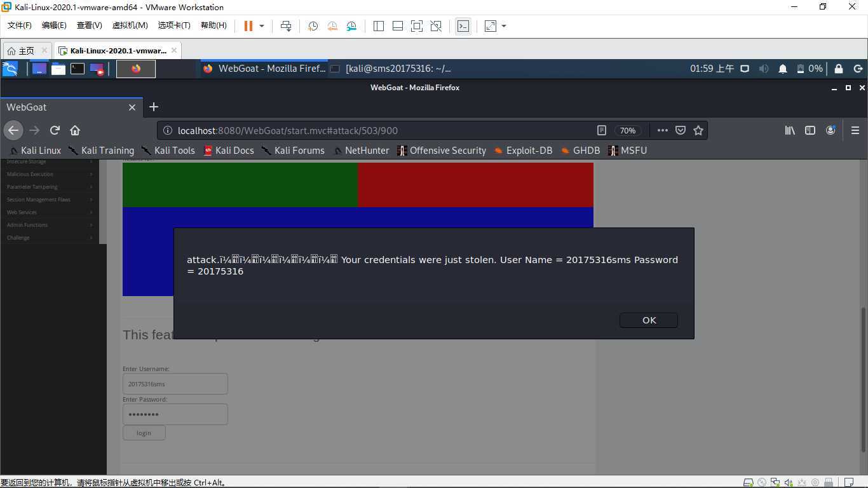Open snapshot manager icon

coord(352,26)
